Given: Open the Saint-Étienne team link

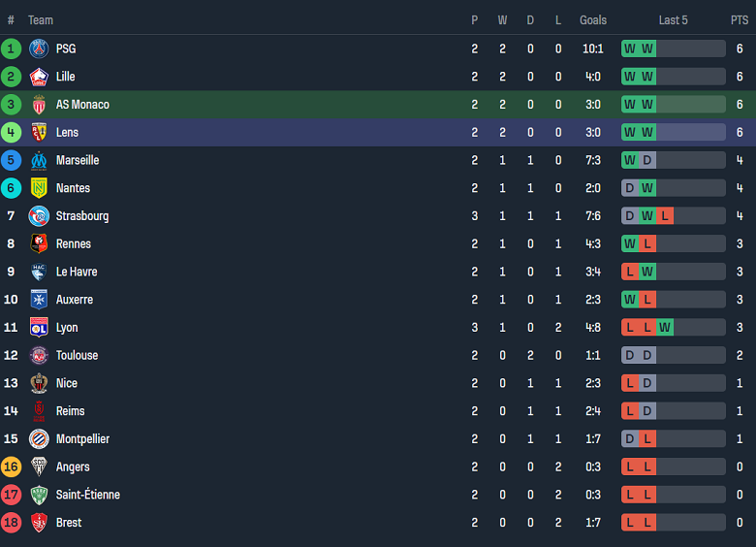Looking at the screenshot, I should pos(87,496).
